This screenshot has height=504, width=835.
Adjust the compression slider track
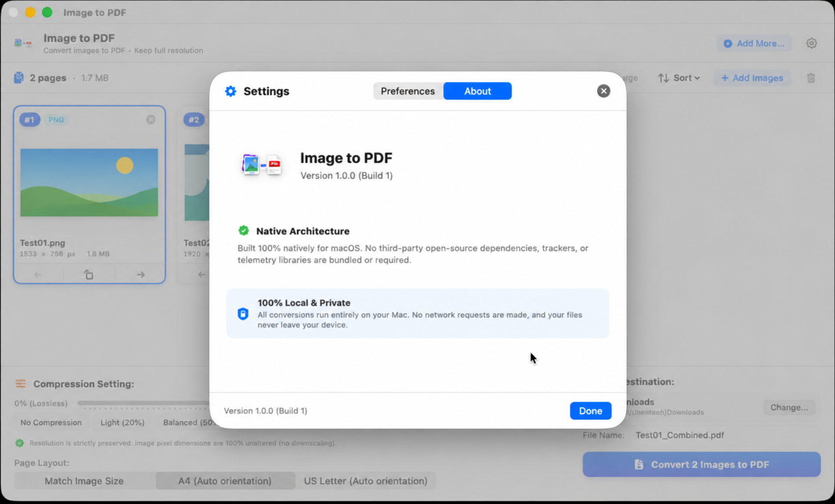click(x=143, y=403)
